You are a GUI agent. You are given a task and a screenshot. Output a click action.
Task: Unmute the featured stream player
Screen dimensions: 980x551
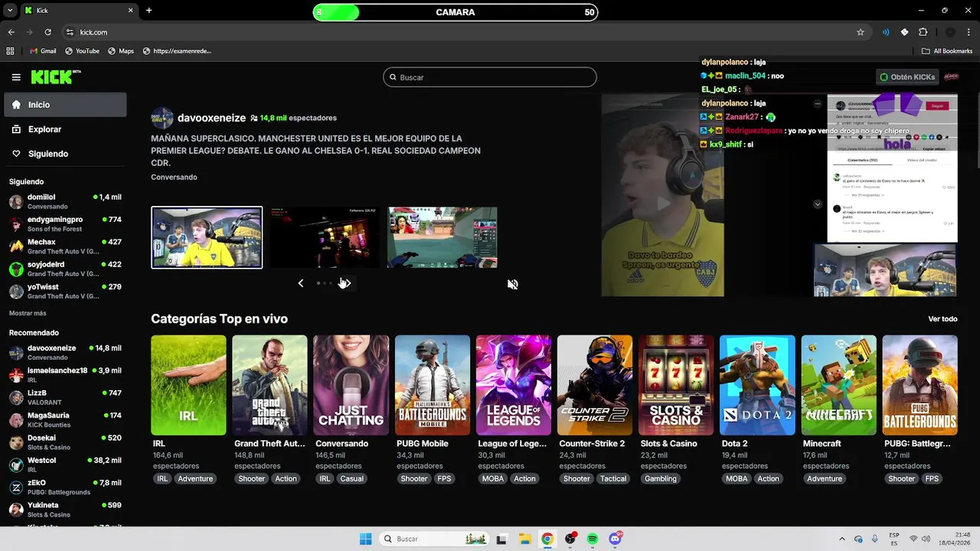[x=513, y=284]
